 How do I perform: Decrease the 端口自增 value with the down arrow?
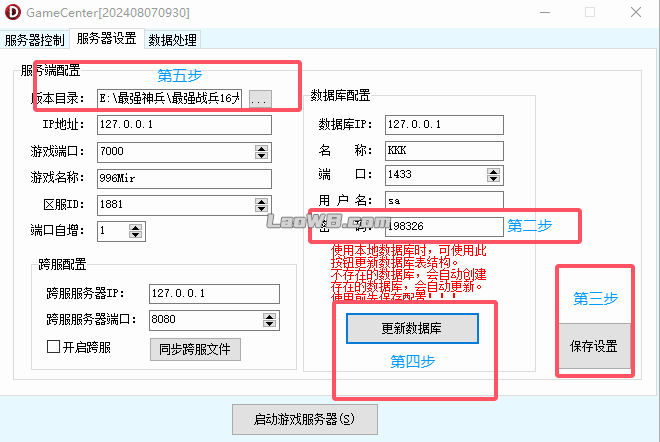tap(135, 235)
